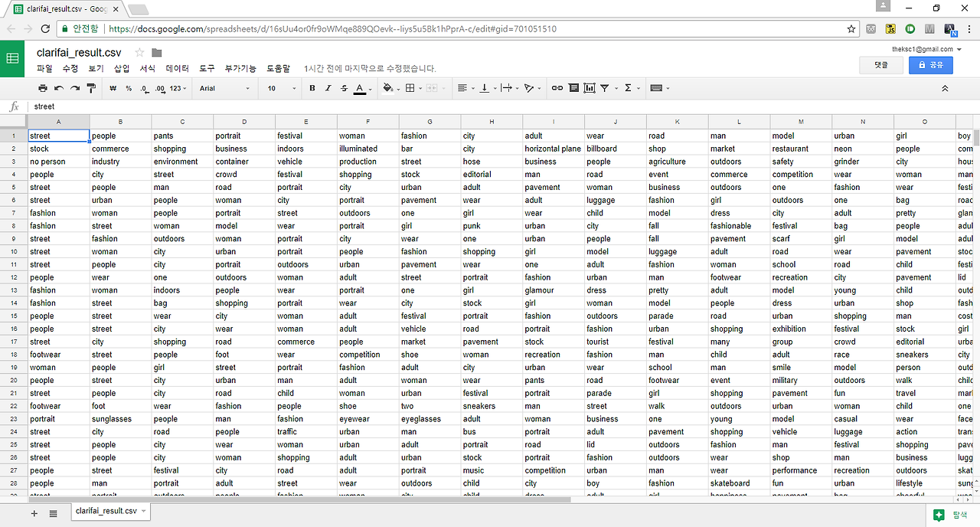Open the 도구 (Tools) menu
980x527 pixels.
tap(207, 68)
